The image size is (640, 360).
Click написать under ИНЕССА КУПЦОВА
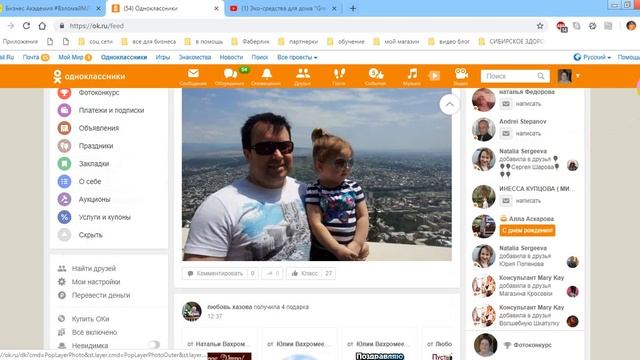pyautogui.click(x=528, y=201)
